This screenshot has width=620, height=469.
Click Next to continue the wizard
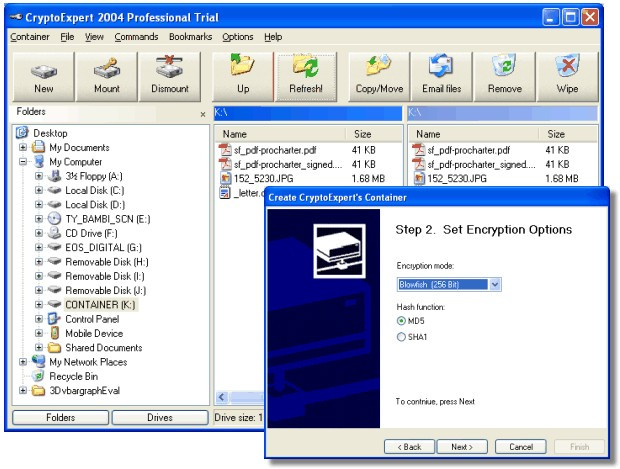[x=462, y=447]
